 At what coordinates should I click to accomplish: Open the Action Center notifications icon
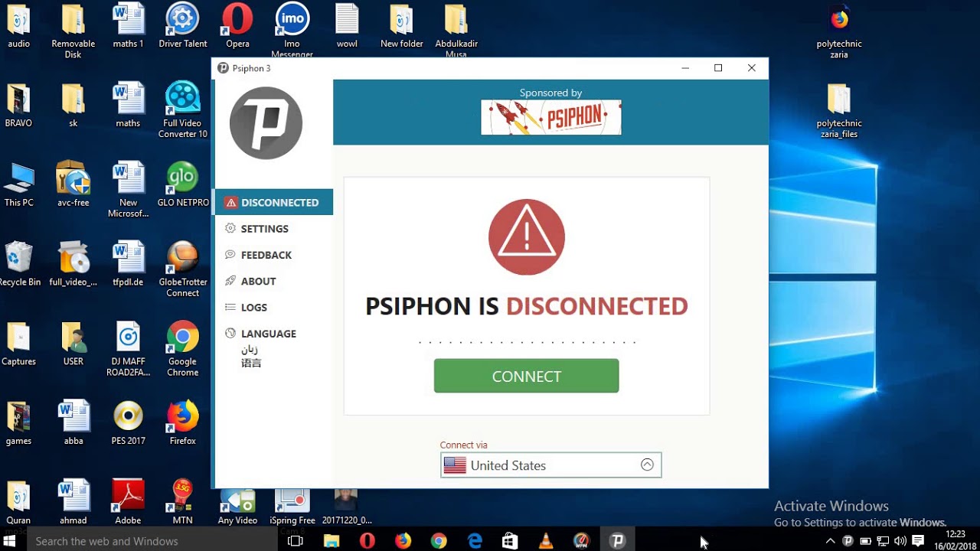pos(919,541)
